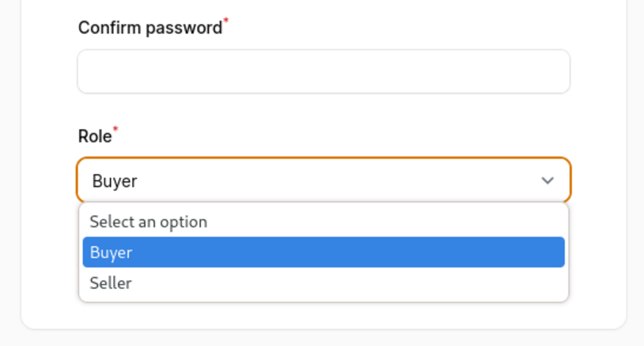Click the Buyer text in the Role select box
The width and height of the screenshot is (644, 346).
[x=115, y=181]
